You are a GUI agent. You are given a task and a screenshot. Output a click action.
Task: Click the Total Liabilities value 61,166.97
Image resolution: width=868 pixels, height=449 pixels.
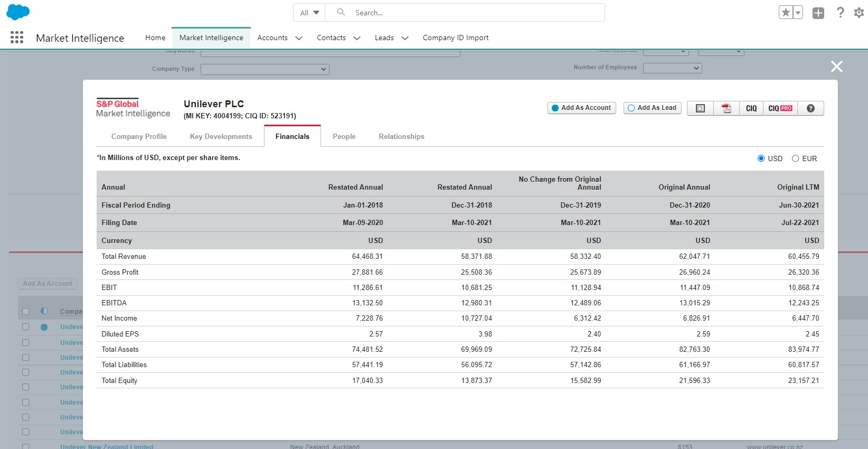pos(694,364)
